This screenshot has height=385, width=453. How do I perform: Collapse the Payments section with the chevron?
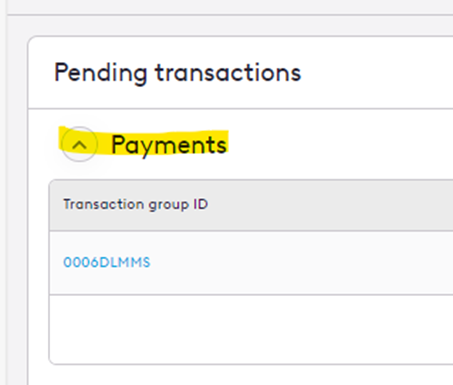[x=79, y=144]
